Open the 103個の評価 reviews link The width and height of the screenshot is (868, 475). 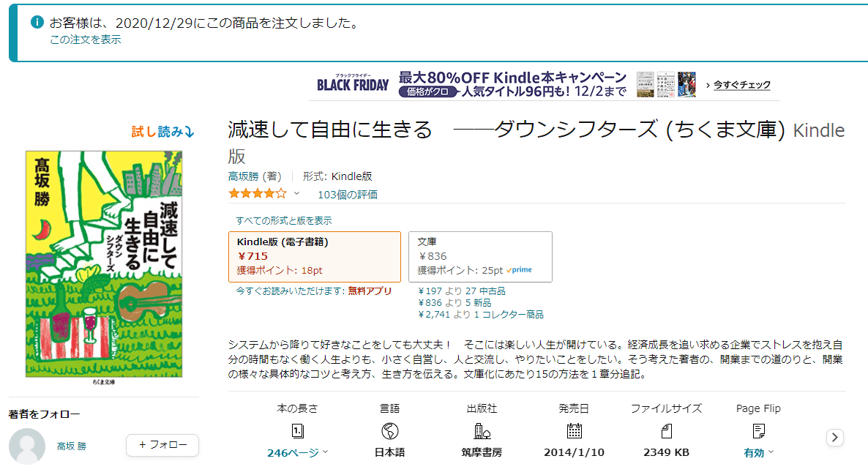[x=348, y=195]
